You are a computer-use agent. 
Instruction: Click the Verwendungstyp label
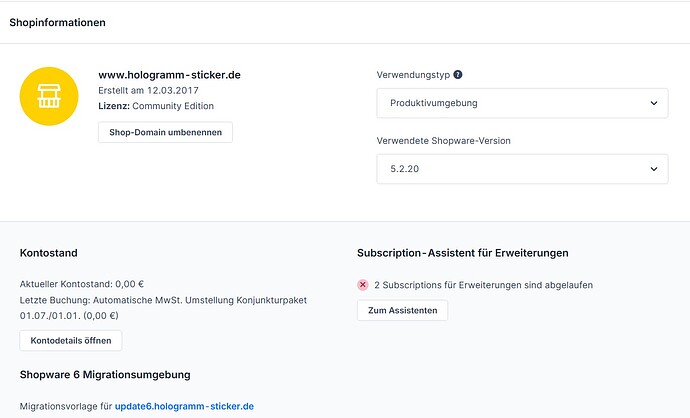413,75
